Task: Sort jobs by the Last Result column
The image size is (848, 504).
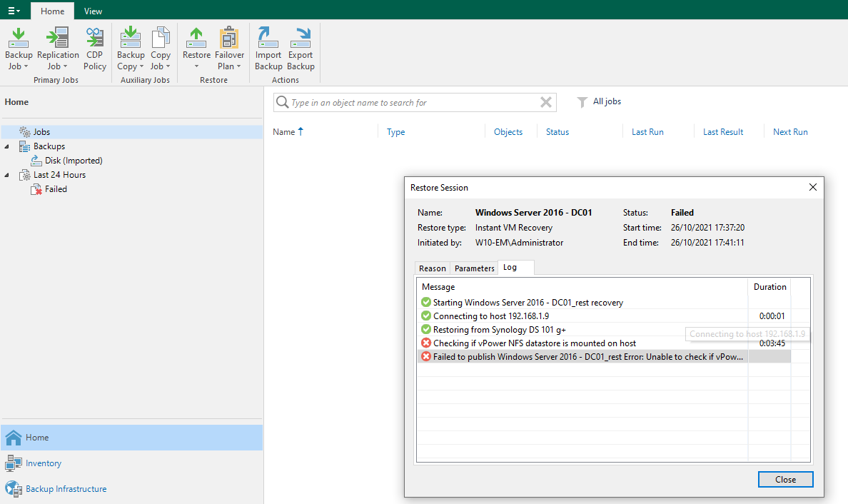Action: 723,132
